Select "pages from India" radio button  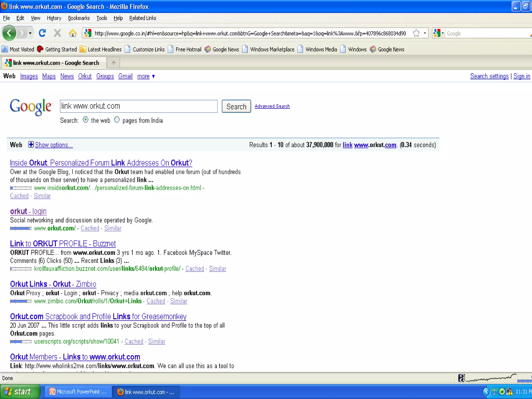[117, 120]
